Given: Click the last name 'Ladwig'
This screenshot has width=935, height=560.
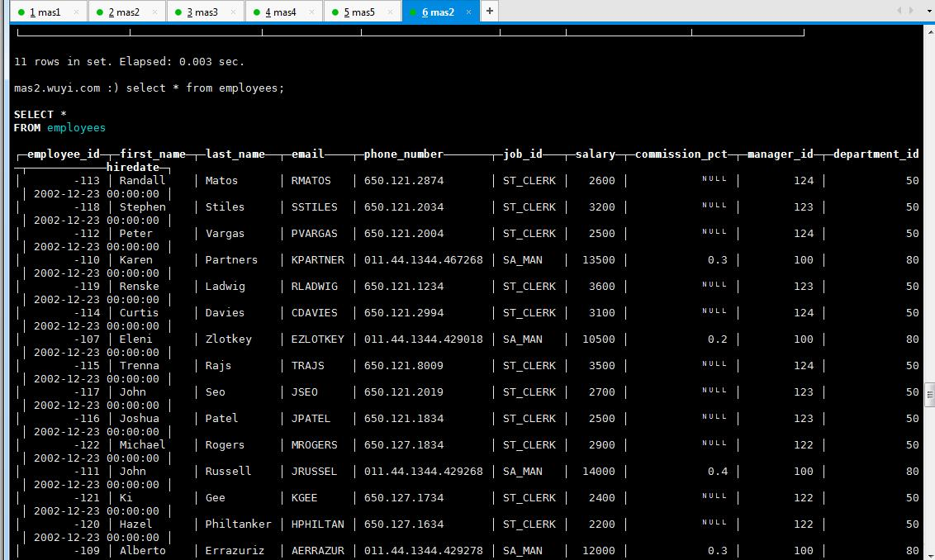Looking at the screenshot, I should pyautogui.click(x=225, y=287).
